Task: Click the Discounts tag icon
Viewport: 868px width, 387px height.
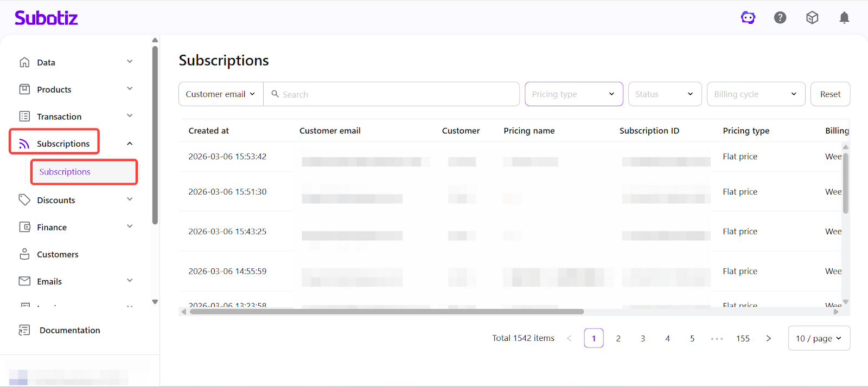Action: coord(24,200)
